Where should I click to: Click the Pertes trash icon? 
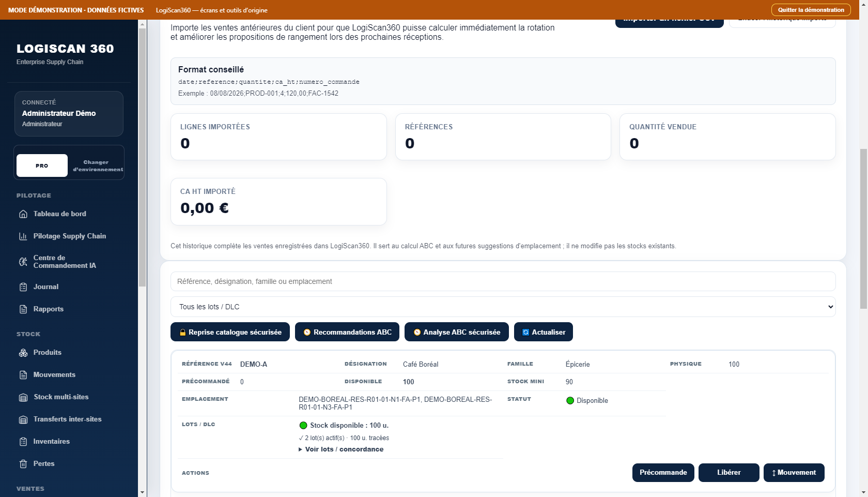pos(23,464)
